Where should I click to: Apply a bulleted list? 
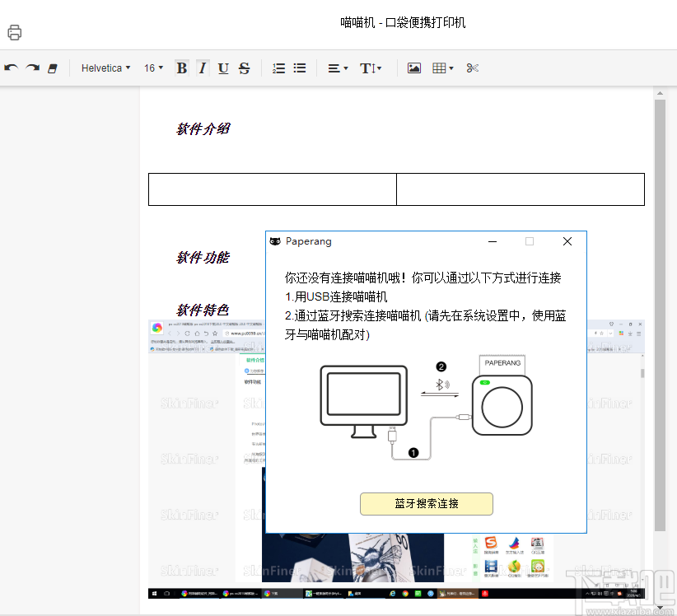[300, 68]
